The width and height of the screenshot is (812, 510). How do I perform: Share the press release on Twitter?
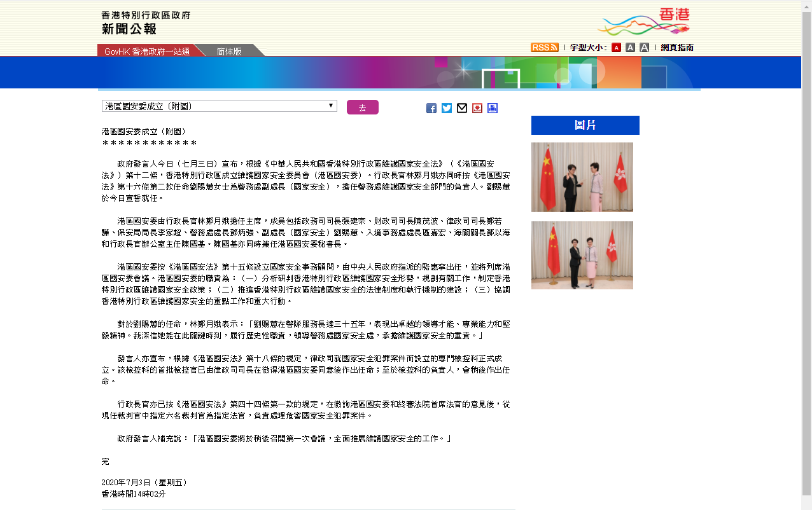[x=447, y=108]
